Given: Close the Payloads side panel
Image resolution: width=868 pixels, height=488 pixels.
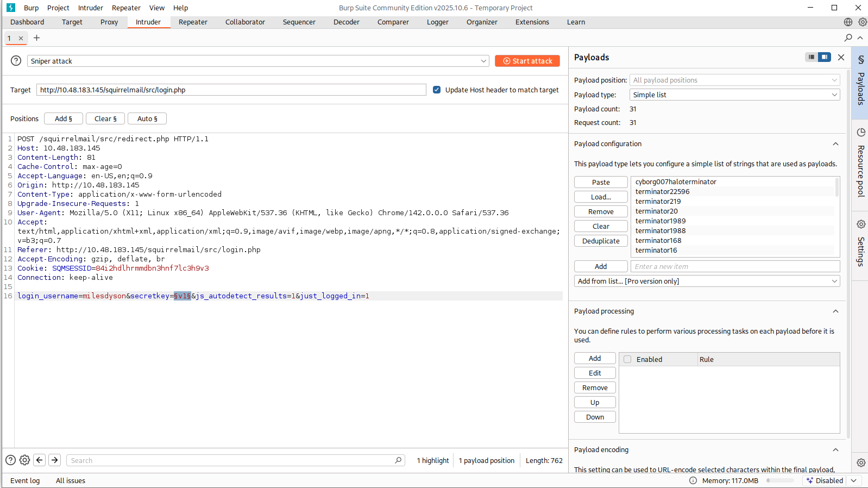Looking at the screenshot, I should tap(841, 57).
